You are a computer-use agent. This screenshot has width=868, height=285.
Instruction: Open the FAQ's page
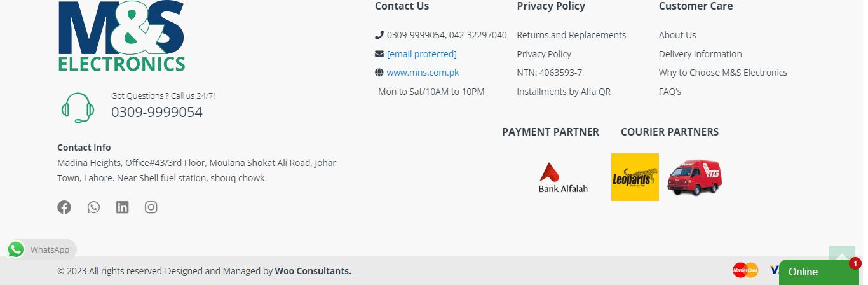pos(670,92)
